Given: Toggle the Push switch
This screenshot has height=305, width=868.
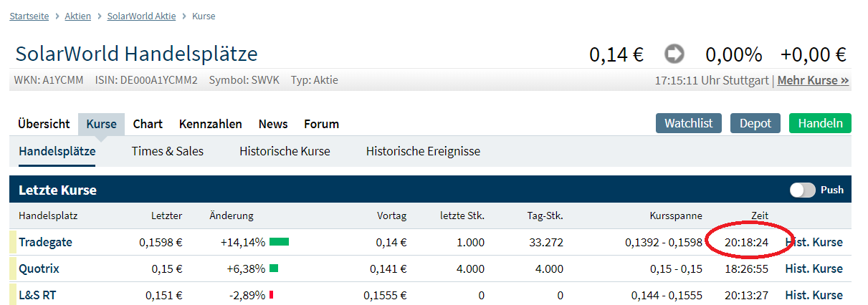Looking at the screenshot, I should point(802,190).
